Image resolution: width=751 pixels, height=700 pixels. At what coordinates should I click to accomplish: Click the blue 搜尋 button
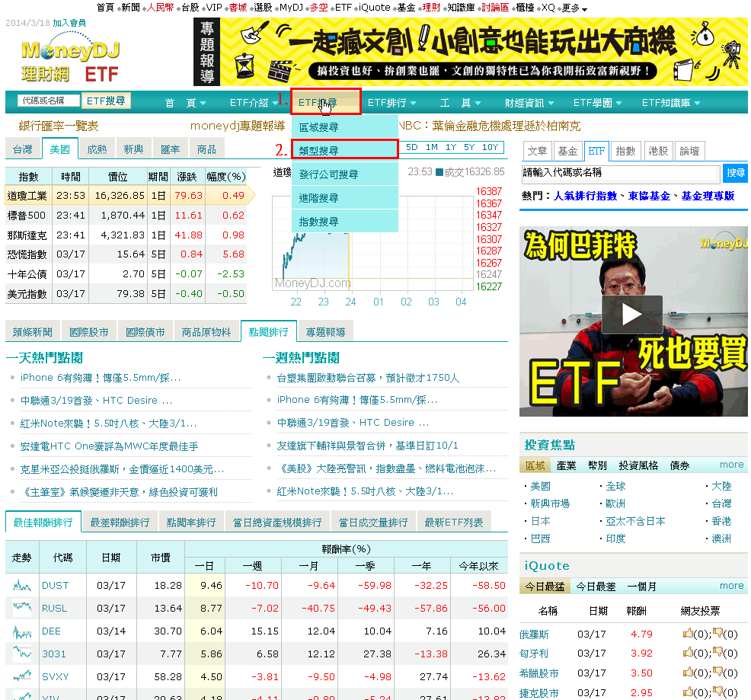(735, 173)
